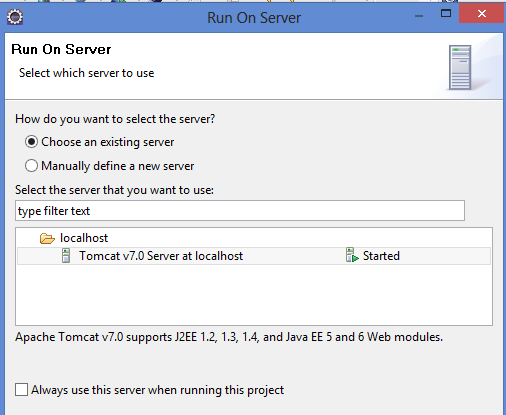Viewport: 506px width, 415px height.
Task: Click the Apache Tomcat v7.0 supports description
Action: pos(229,337)
